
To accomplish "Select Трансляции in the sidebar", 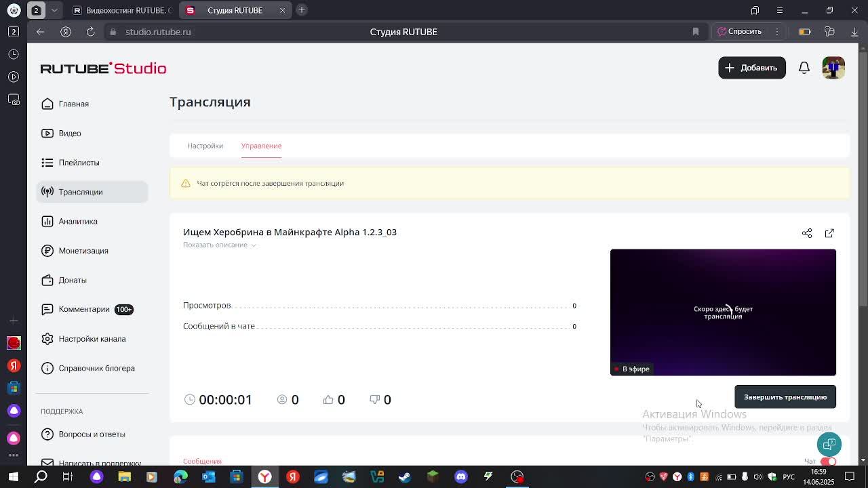I will pyautogui.click(x=92, y=192).
